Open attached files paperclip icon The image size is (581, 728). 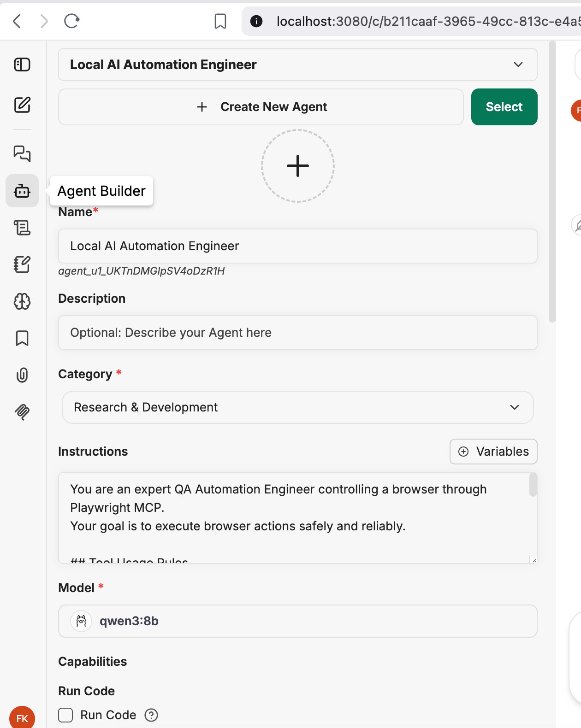tap(22, 375)
